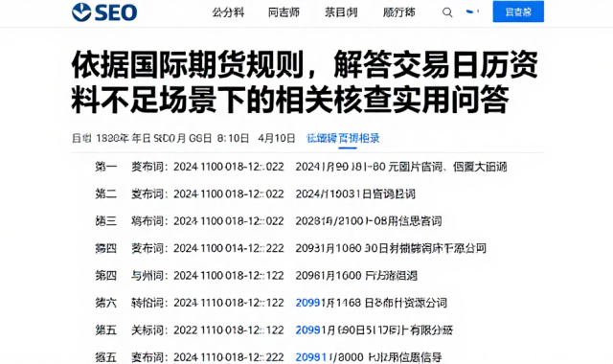613x364 pixels.
Task: Click the 8:10日 text in the meta line
Action: [233, 138]
